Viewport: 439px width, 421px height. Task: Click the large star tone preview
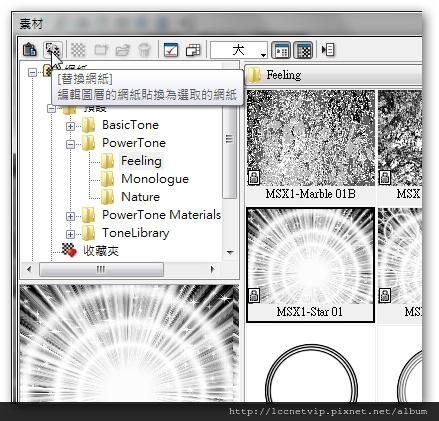point(129,343)
